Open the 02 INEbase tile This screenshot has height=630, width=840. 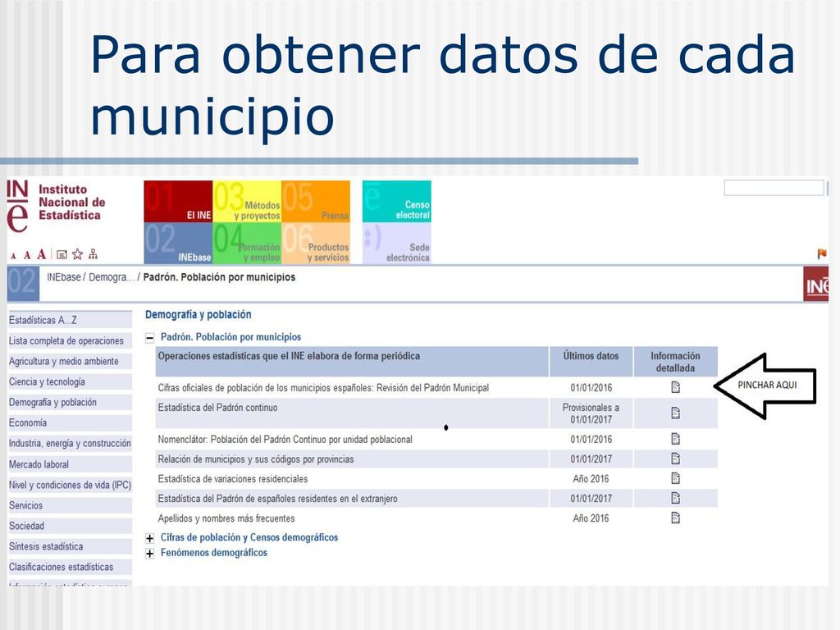pyautogui.click(x=178, y=243)
